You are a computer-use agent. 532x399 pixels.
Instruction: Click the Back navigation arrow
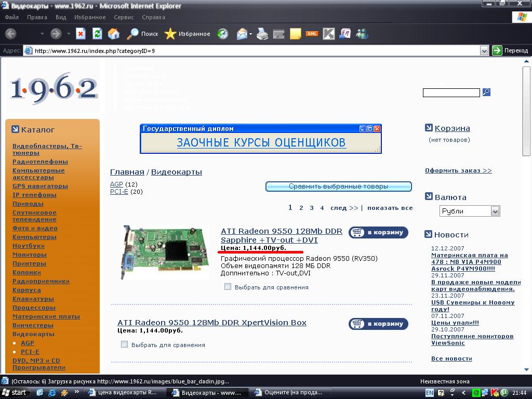point(11,34)
